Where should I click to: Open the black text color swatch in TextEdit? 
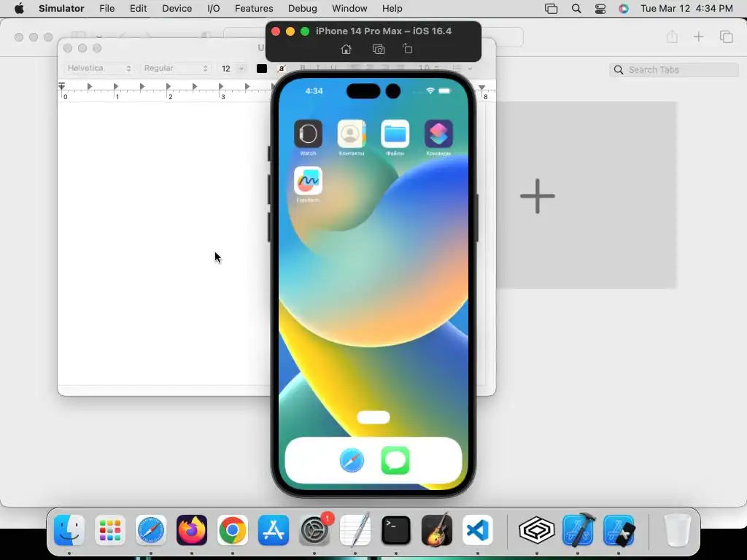[x=262, y=69]
